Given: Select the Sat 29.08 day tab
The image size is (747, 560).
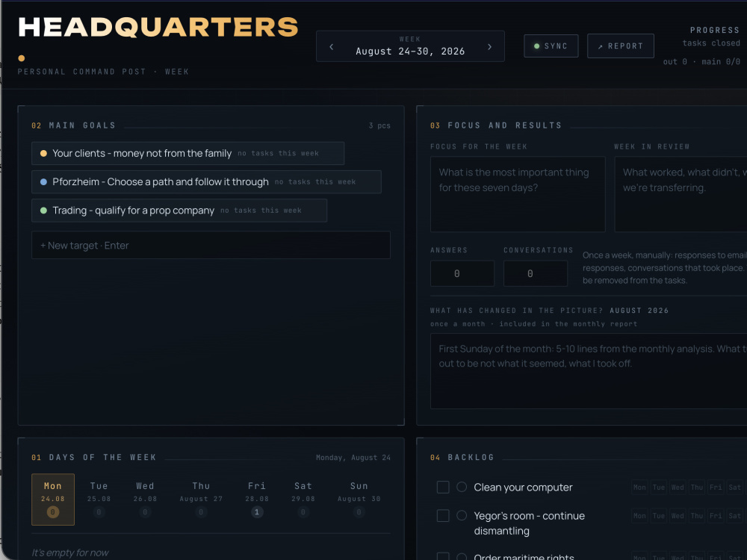Looking at the screenshot, I should point(303,500).
